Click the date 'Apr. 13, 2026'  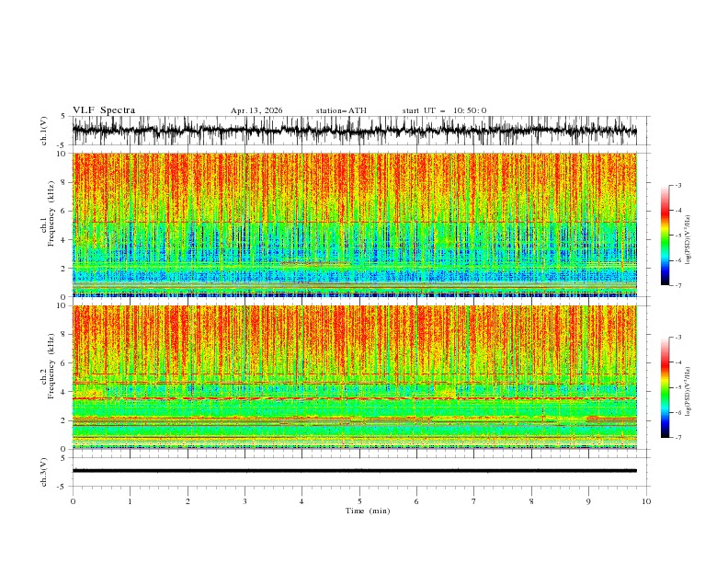[x=256, y=110]
